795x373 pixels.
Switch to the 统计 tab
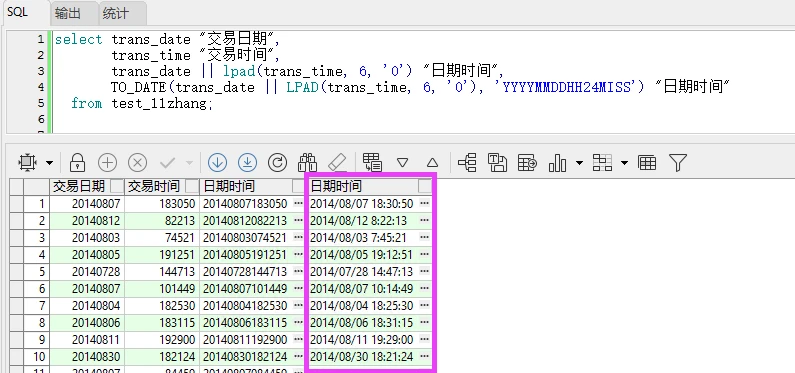pyautogui.click(x=116, y=13)
